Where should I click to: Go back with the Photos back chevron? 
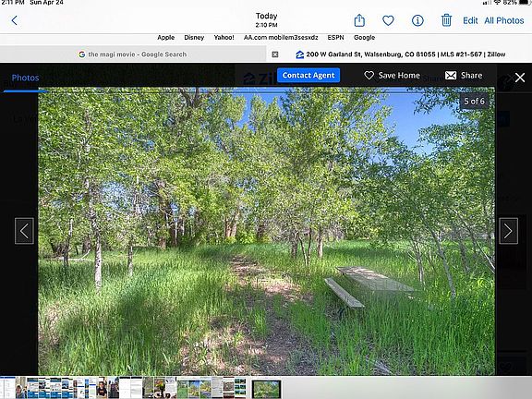click(x=14, y=20)
